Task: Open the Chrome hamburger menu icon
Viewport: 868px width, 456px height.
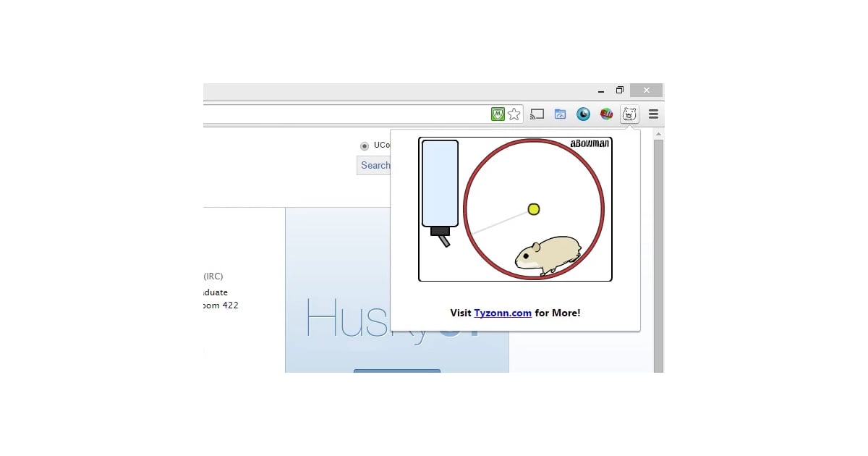Action: tap(652, 114)
